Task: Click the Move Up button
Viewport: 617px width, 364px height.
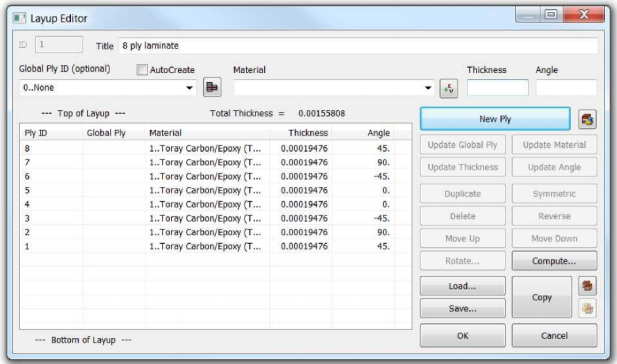Action: point(462,238)
